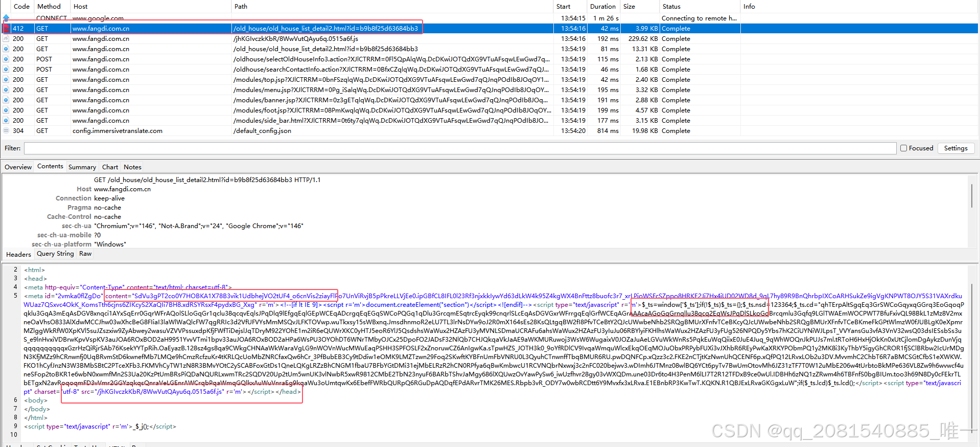Select the config.immersivetranslate.com host cell
The height and width of the screenshot is (447, 980).
point(118,131)
